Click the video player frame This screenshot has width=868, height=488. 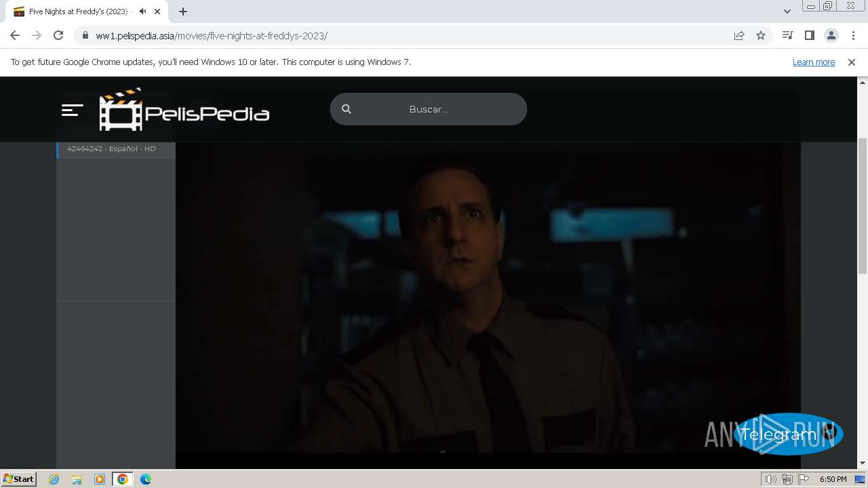pyautogui.click(x=488, y=298)
